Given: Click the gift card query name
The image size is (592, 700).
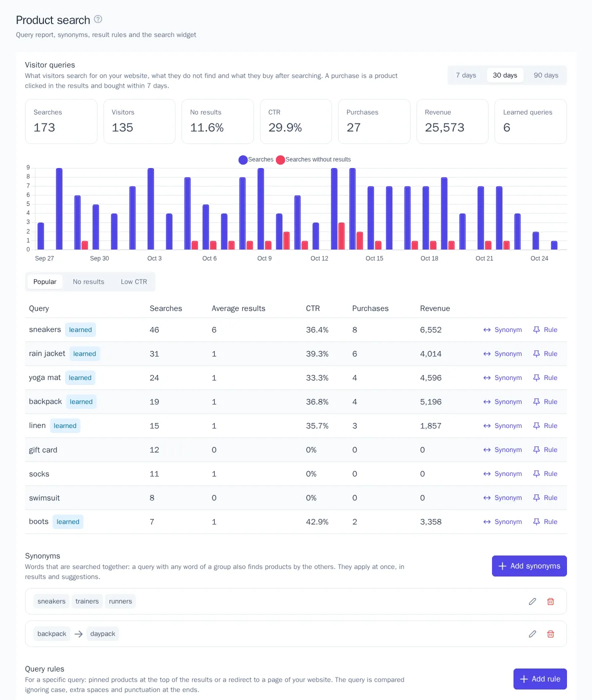Looking at the screenshot, I should [x=43, y=450].
